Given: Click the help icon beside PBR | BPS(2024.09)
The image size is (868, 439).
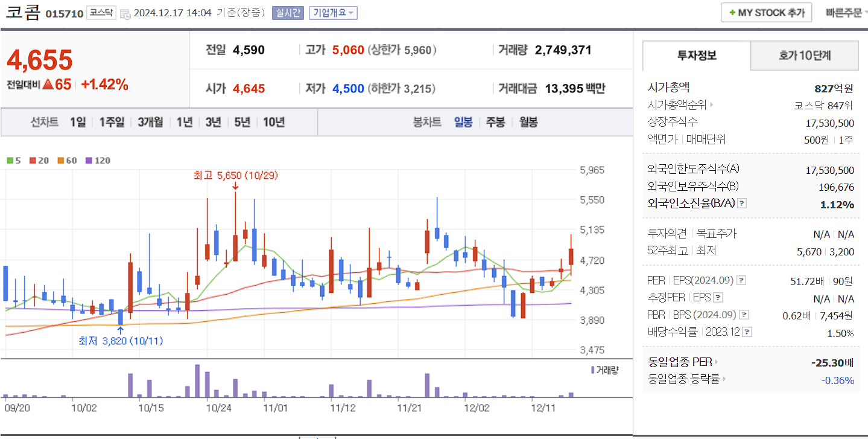Looking at the screenshot, I should click(744, 314).
